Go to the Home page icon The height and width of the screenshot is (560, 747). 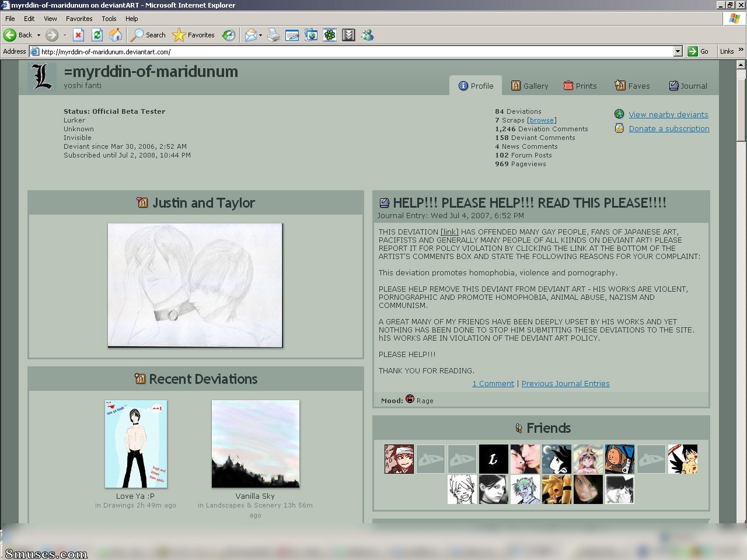116,35
